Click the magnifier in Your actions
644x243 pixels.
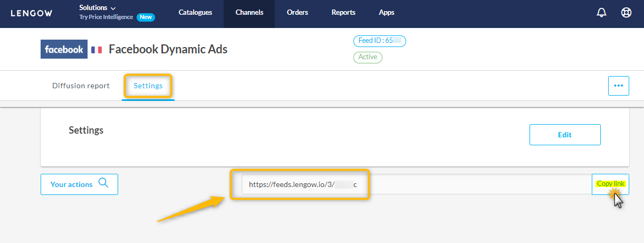coord(103,183)
